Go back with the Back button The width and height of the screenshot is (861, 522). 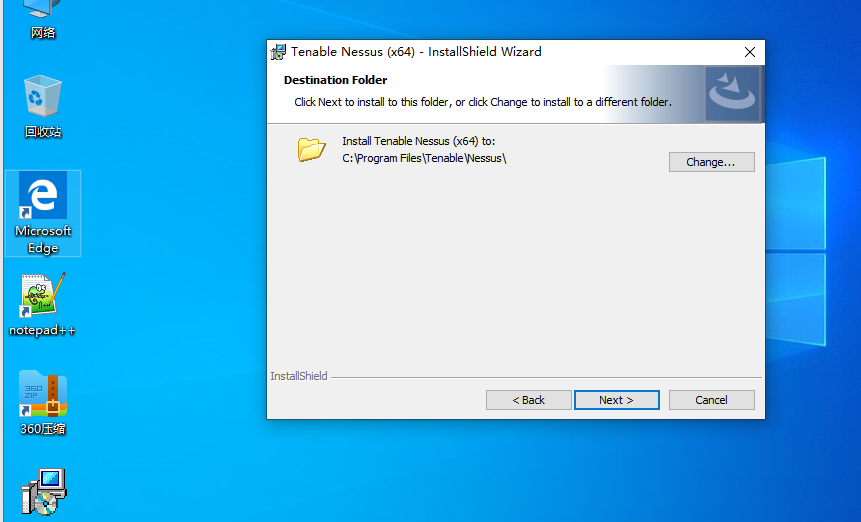[528, 400]
